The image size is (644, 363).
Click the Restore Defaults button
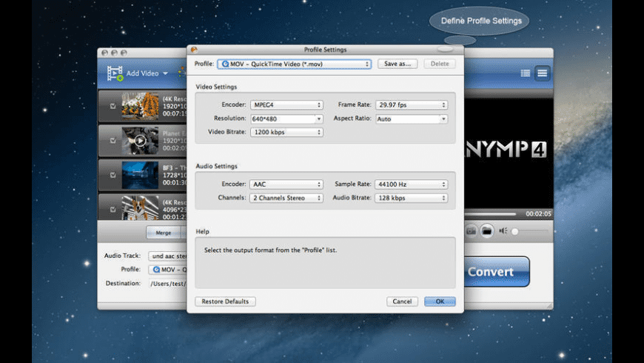(x=225, y=302)
